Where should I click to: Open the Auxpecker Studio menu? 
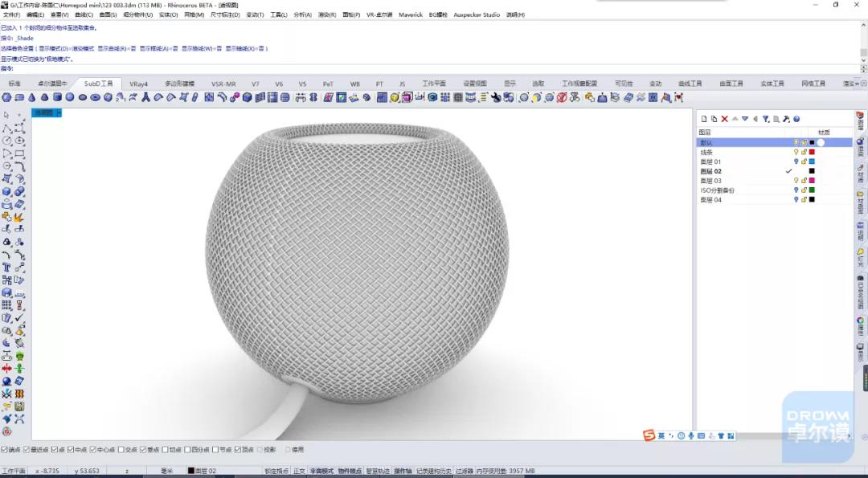(476, 15)
